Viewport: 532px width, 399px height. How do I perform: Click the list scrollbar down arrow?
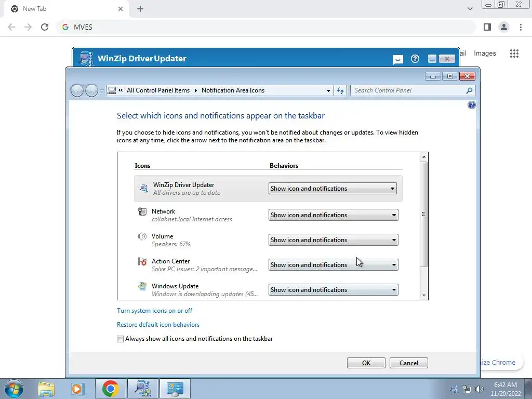tap(424, 295)
